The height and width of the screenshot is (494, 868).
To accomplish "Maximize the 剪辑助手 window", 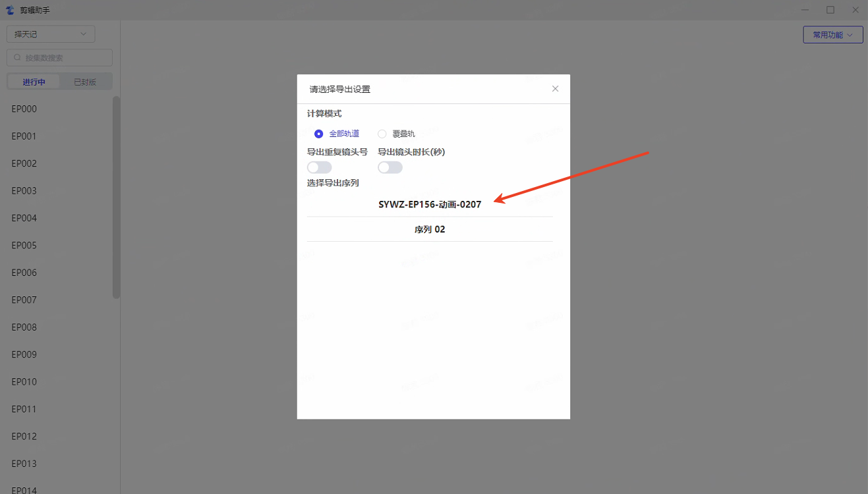I will pos(830,10).
